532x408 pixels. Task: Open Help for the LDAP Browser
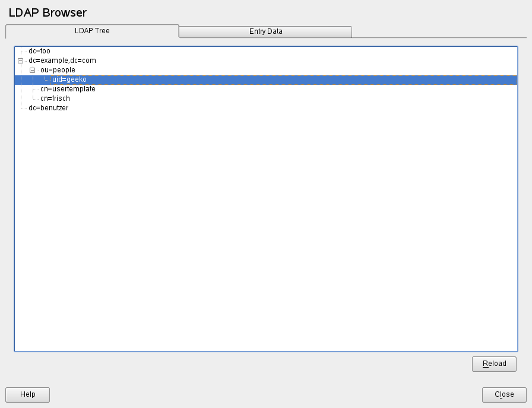27,394
